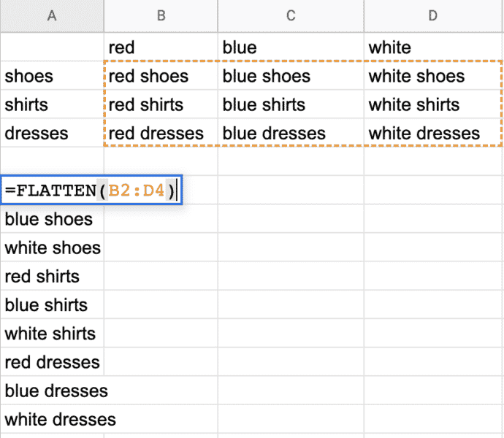Select the 'shoes' row label cell
The image size is (504, 438).
52,76
